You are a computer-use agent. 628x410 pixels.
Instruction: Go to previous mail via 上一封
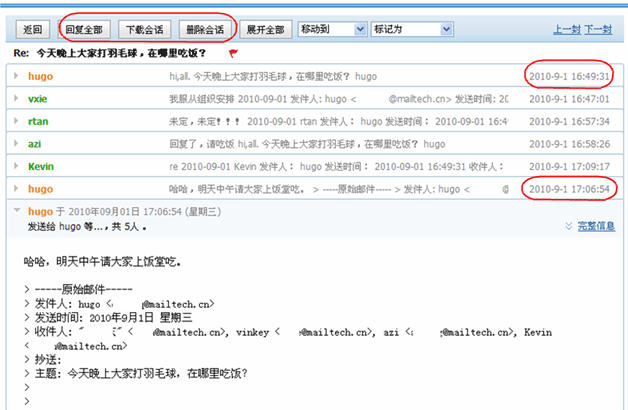(x=566, y=30)
